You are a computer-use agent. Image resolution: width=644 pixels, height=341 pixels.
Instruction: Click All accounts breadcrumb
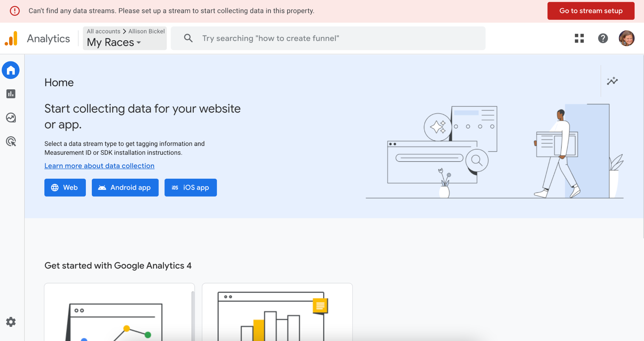(103, 31)
